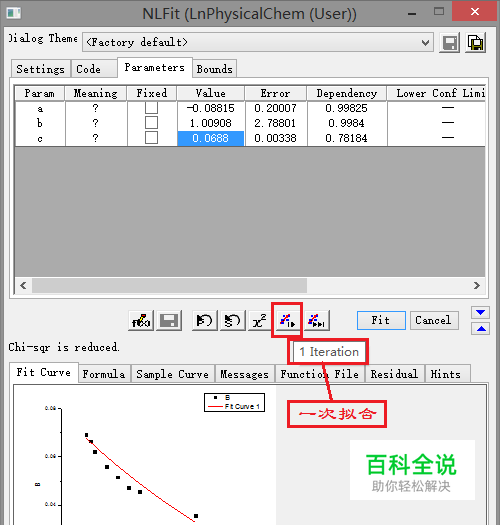Click the NLFit window title icon
Image resolution: width=500 pixels, height=525 pixels.
pyautogui.click(x=14, y=13)
